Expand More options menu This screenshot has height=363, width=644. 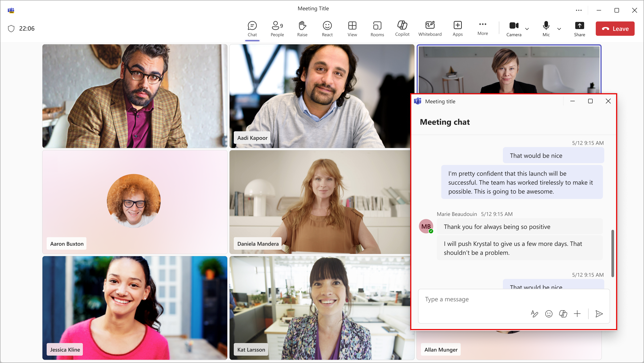(482, 28)
